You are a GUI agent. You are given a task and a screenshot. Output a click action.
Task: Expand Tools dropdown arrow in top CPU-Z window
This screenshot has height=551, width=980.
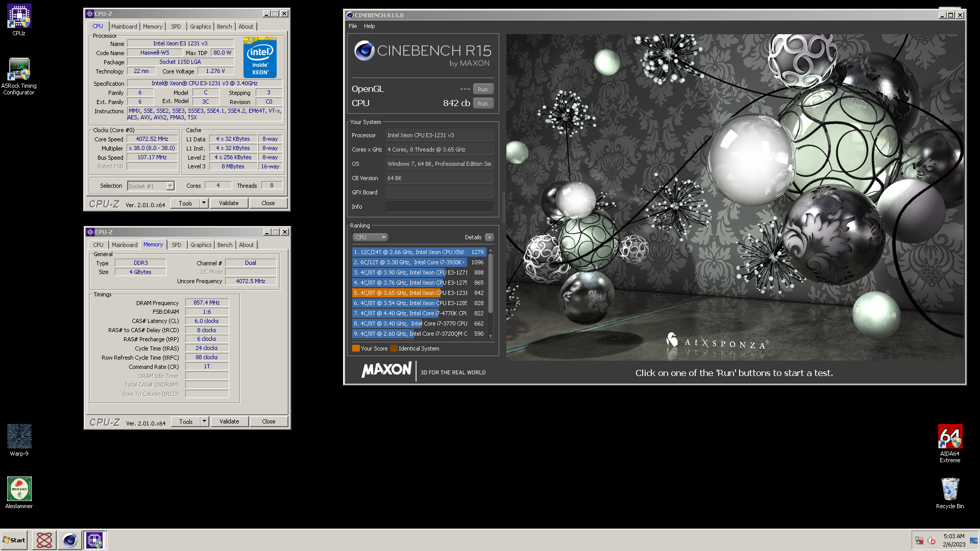click(204, 203)
